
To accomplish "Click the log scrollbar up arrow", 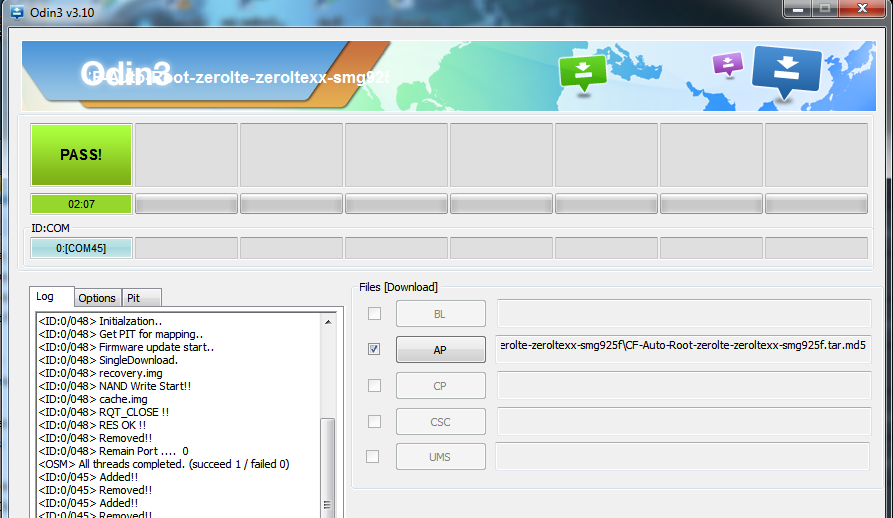I will (x=328, y=322).
